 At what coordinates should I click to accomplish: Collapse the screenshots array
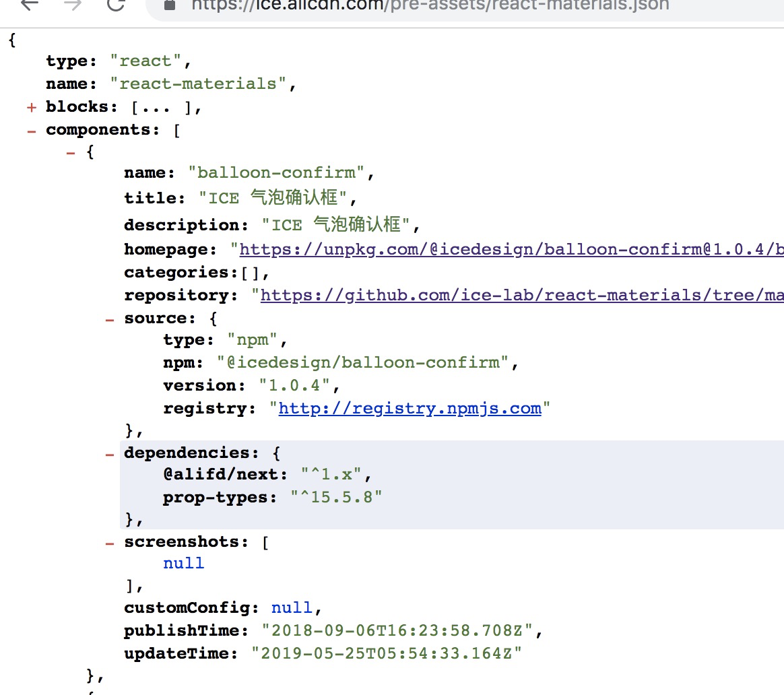pos(110,542)
